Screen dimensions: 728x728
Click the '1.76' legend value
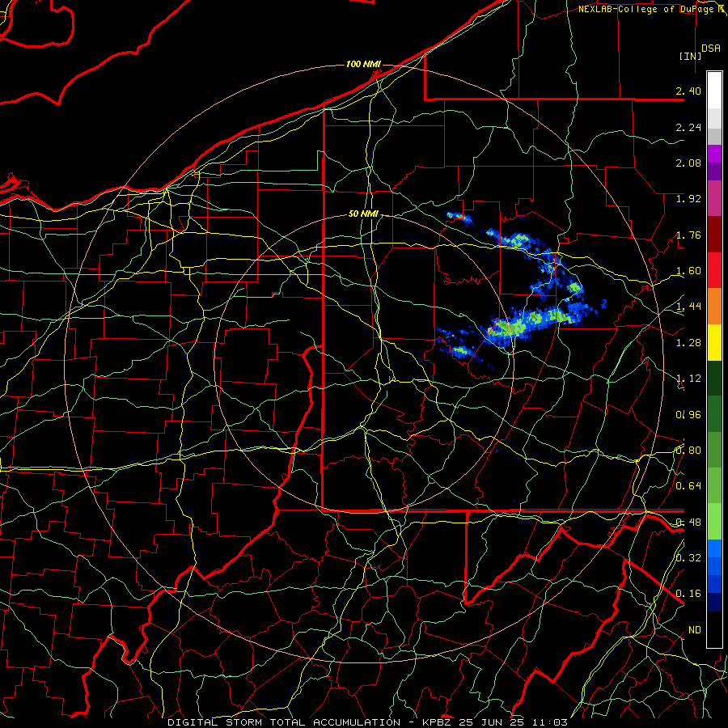pos(688,235)
